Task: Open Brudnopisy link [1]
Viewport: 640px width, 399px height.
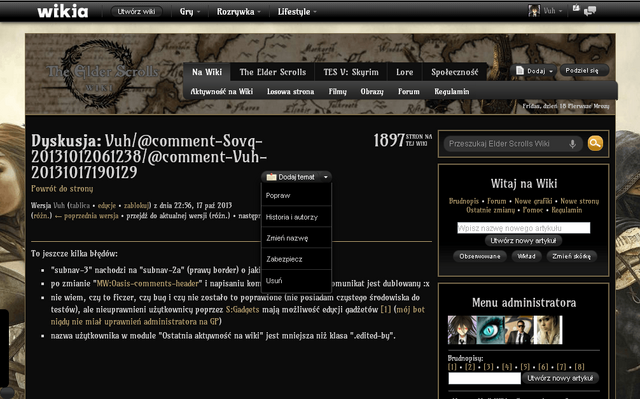Action: pos(452,367)
